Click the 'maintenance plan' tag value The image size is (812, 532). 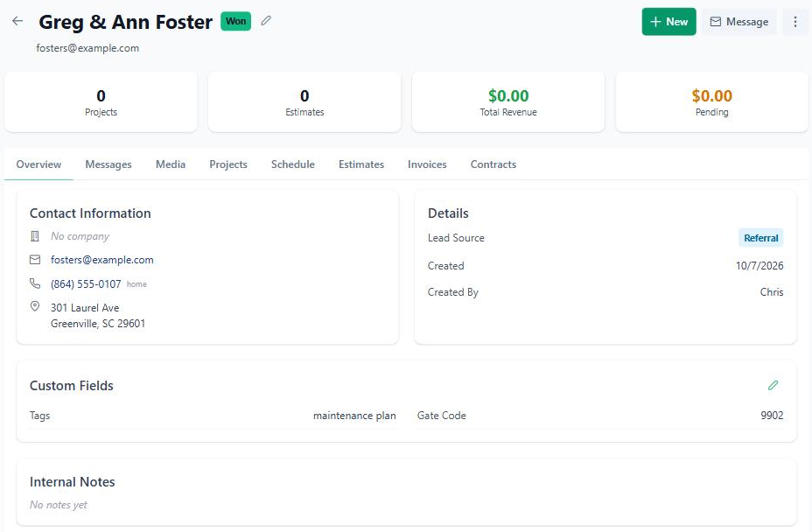(x=354, y=416)
